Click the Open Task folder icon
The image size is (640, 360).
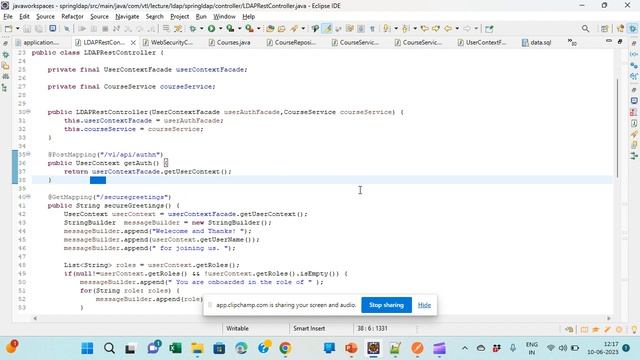pos(282,29)
